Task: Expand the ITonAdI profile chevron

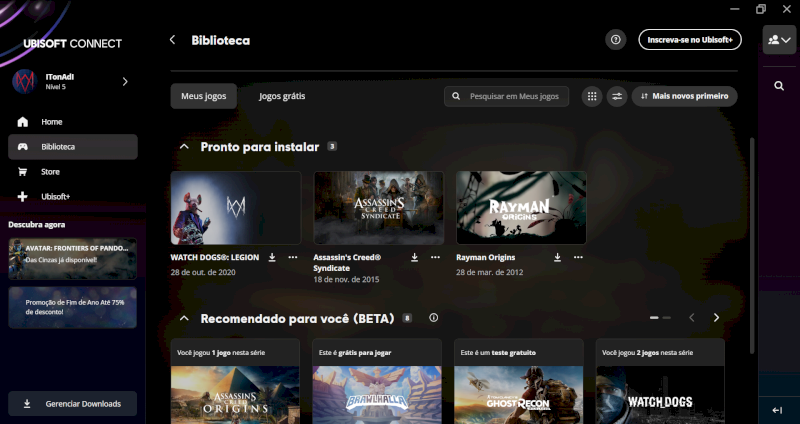Action: coord(125,81)
